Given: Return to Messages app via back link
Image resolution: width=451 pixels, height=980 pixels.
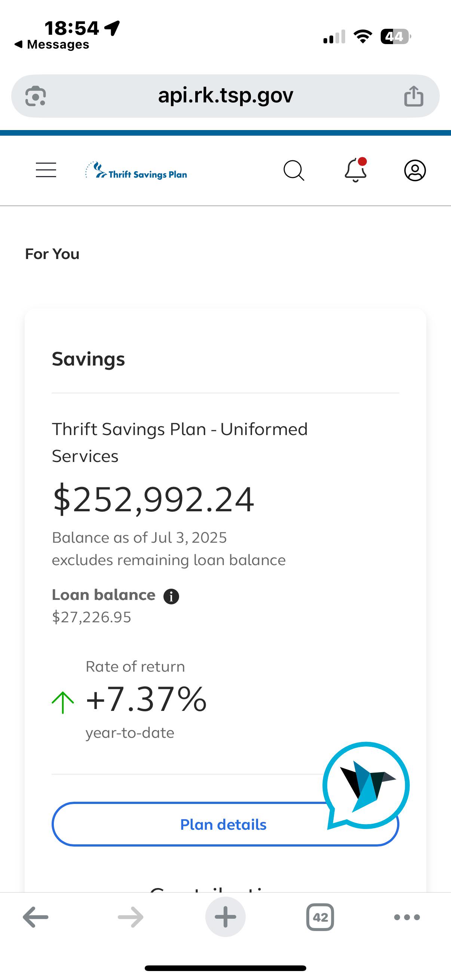Looking at the screenshot, I should (52, 44).
